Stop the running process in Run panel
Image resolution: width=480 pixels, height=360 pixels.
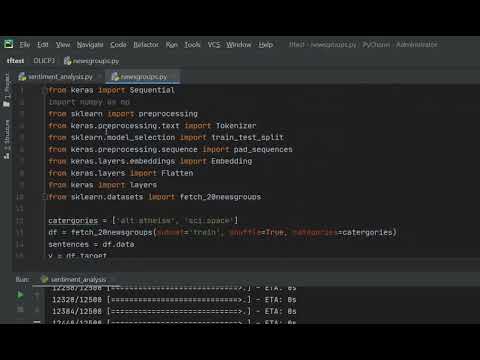(x=20, y=309)
